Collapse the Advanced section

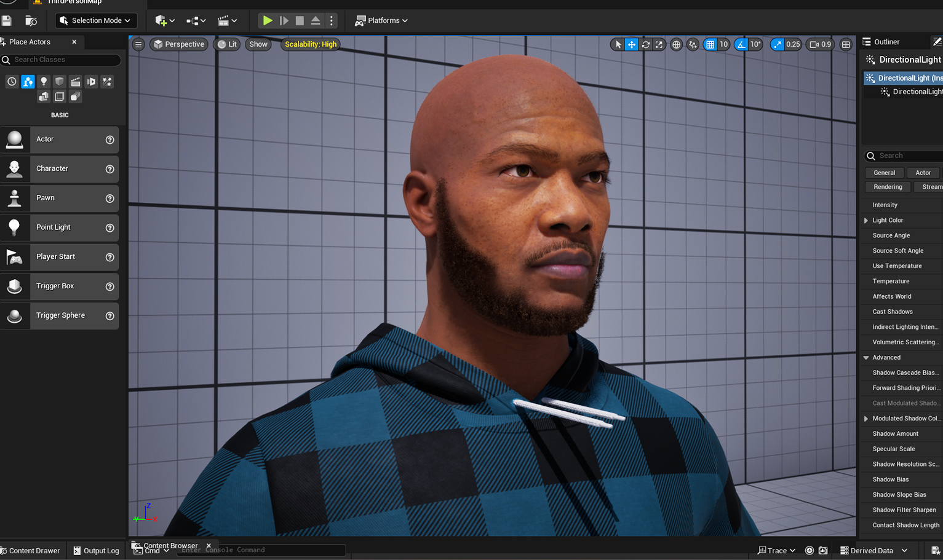click(866, 357)
